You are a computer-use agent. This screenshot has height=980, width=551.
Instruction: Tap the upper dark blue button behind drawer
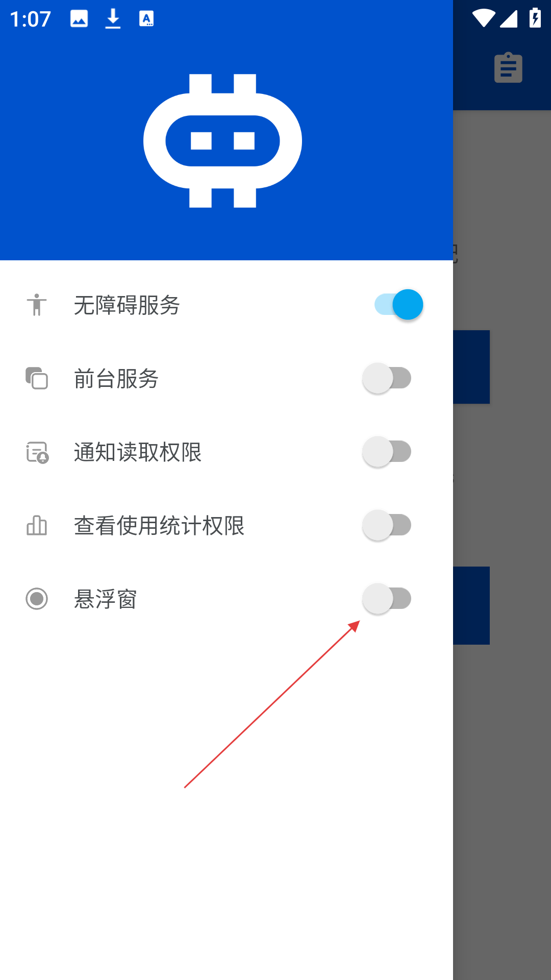pos(471,367)
